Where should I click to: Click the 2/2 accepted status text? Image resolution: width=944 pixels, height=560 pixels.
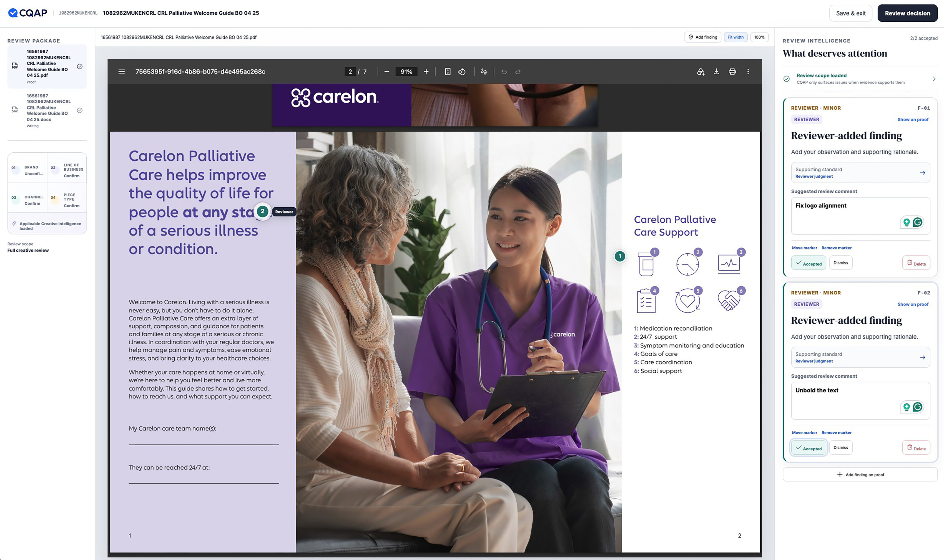(x=924, y=38)
